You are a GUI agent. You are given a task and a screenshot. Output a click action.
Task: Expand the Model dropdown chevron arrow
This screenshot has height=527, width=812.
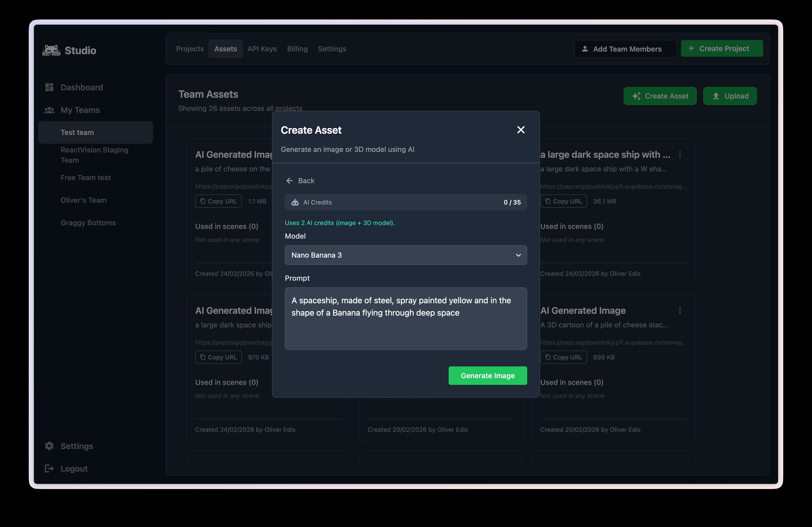518,255
